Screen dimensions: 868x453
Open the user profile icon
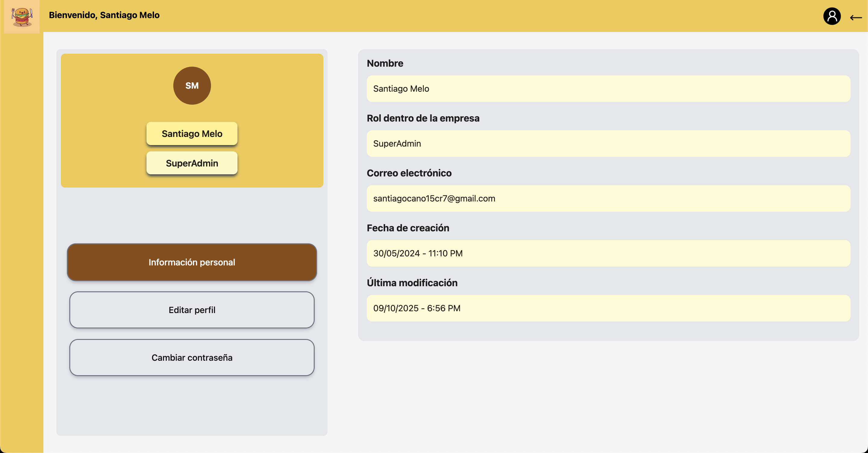pos(832,16)
